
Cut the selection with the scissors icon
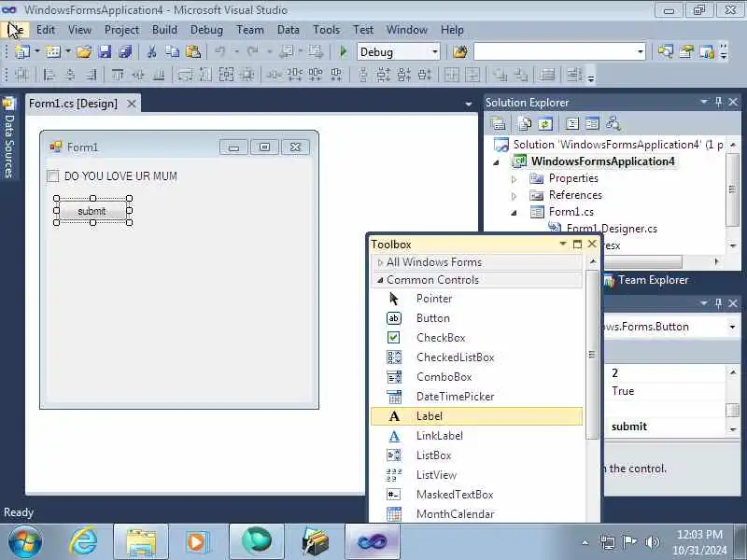(x=151, y=51)
